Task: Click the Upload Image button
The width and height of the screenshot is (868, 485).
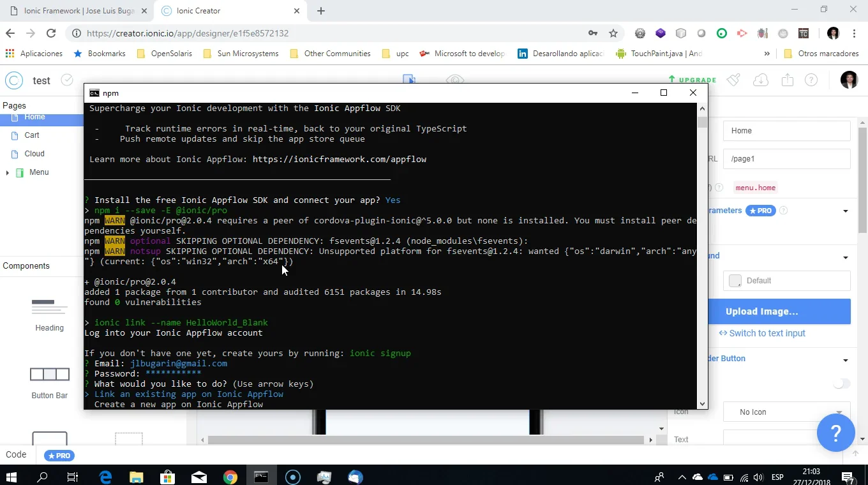Action: [779, 311]
